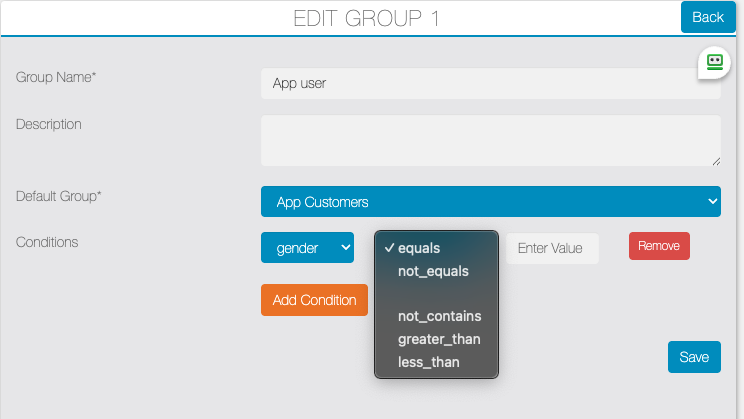Go back using the Back button
744x419 pixels.
point(708,17)
